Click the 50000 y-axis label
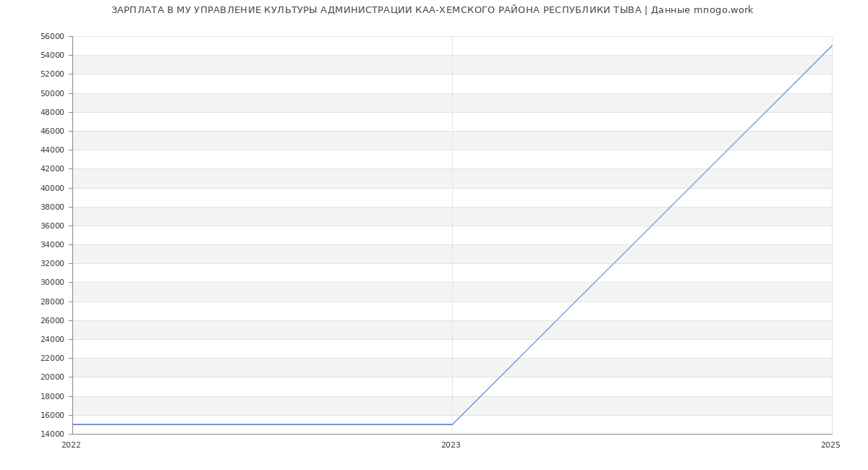Viewport: 868px width, 470px height. (x=53, y=93)
